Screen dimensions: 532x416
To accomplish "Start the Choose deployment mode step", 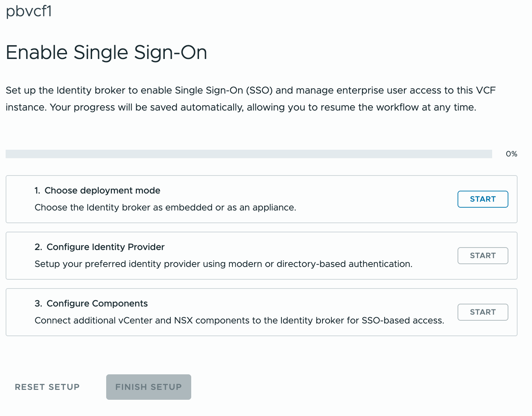I will pyautogui.click(x=482, y=199).
